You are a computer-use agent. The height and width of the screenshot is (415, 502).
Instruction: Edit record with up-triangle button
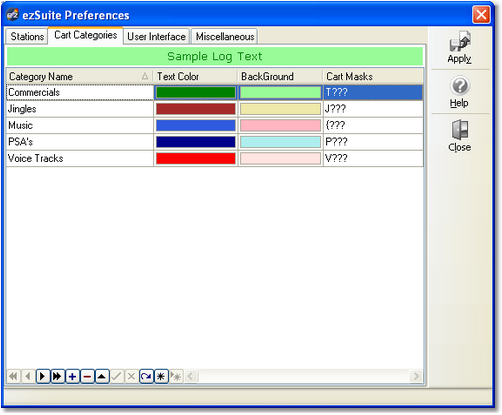[102, 377]
